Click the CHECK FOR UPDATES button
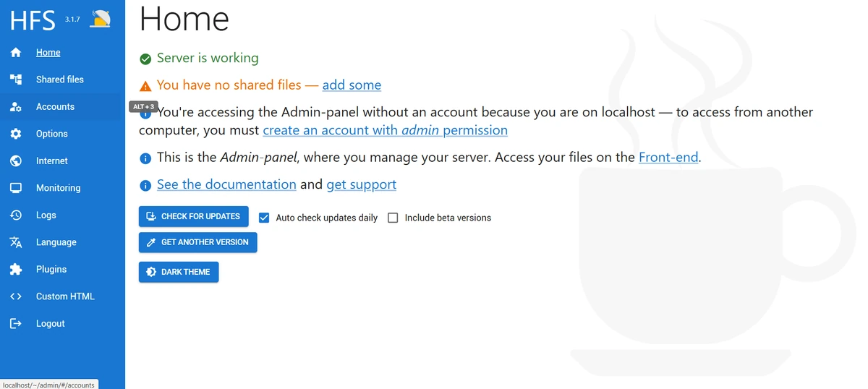Screen dimensions: 868x389 point(193,216)
